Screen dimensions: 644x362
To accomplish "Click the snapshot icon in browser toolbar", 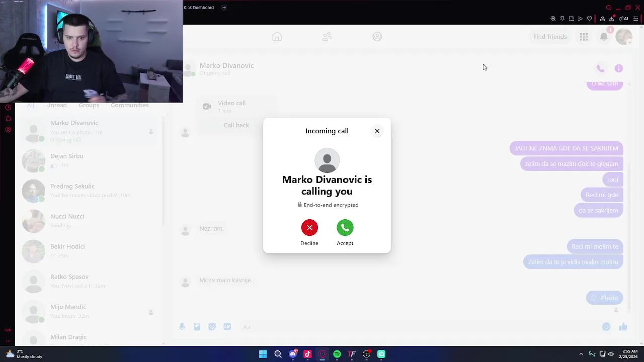I will click(571, 19).
